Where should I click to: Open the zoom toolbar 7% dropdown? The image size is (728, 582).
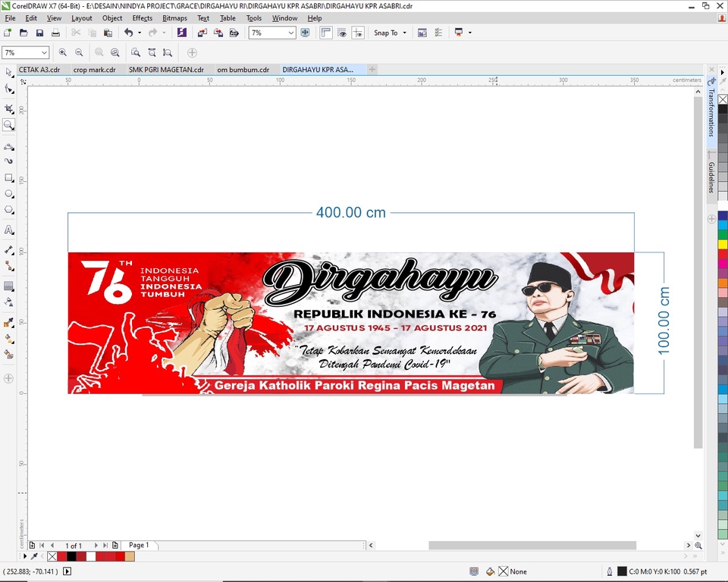click(x=44, y=53)
